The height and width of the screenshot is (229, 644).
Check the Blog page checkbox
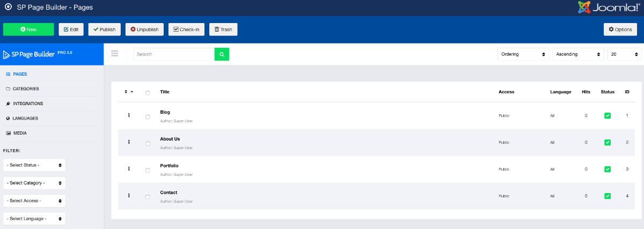pos(148,117)
